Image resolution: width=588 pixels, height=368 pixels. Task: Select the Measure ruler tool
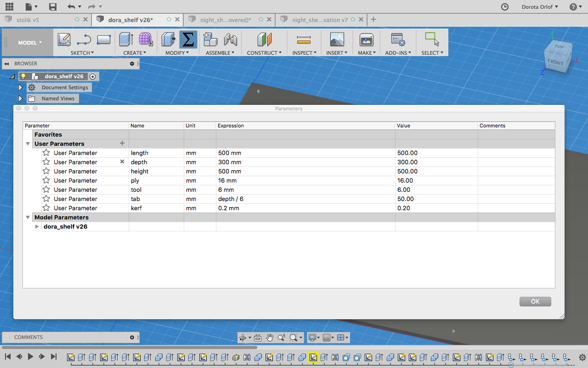click(x=304, y=40)
